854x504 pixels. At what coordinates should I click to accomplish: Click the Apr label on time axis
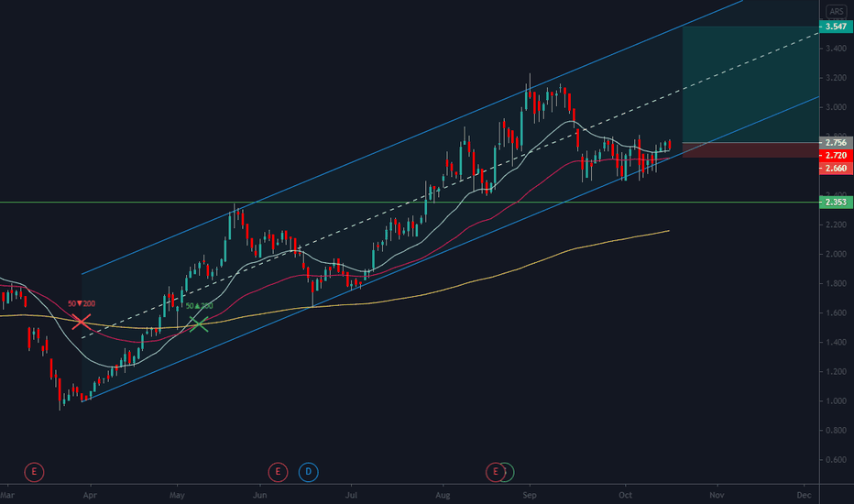tap(90, 495)
